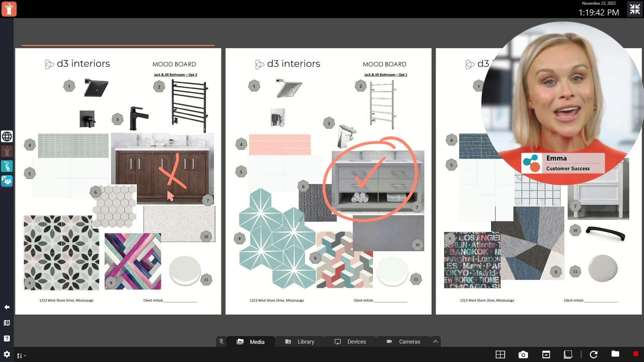The height and width of the screenshot is (362, 644).
Task: Take a snapshot with the camera icon
Action: point(523,355)
